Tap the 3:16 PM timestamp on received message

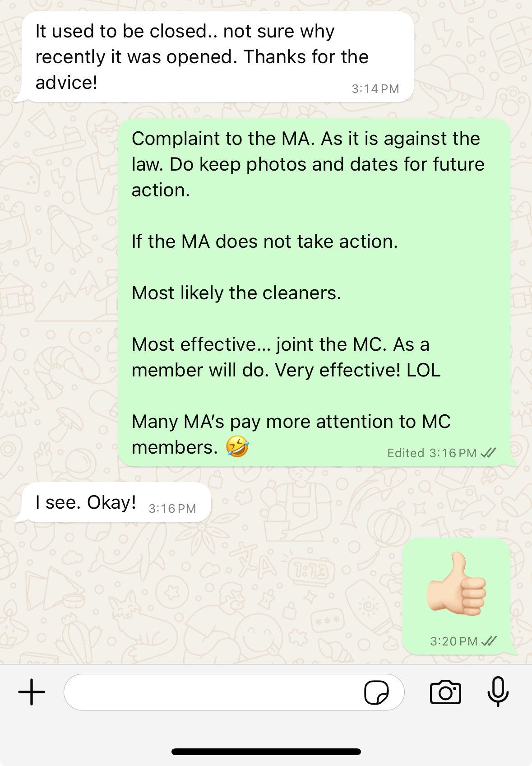[172, 509]
